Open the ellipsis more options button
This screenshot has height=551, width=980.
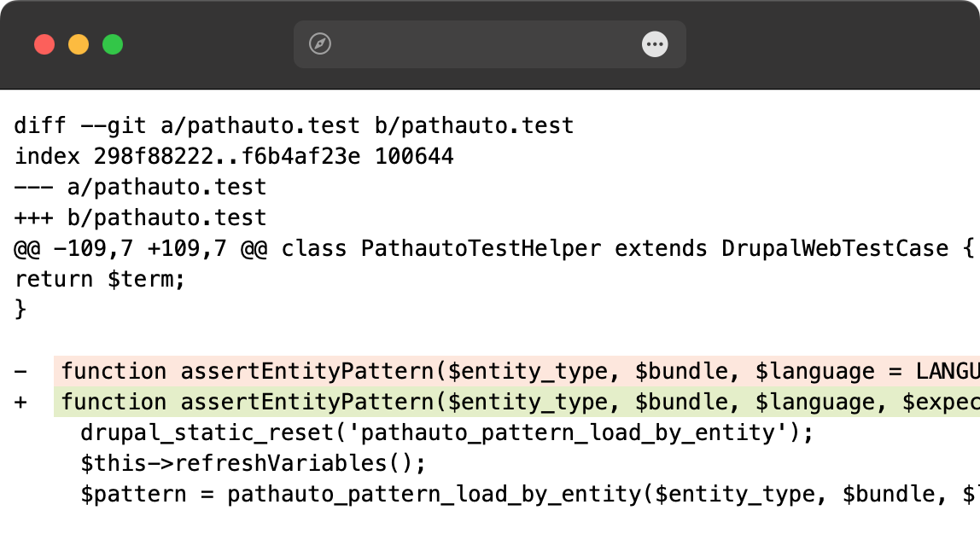pos(655,43)
